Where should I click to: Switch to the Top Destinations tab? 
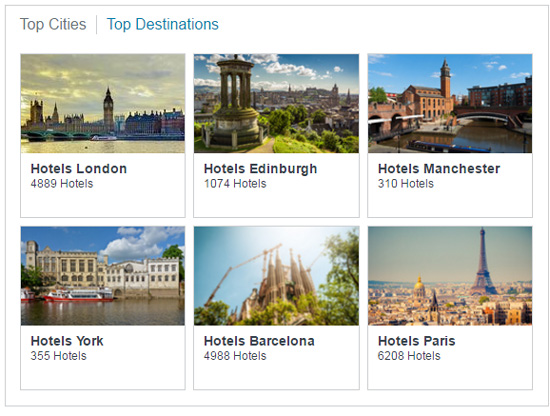tap(163, 25)
